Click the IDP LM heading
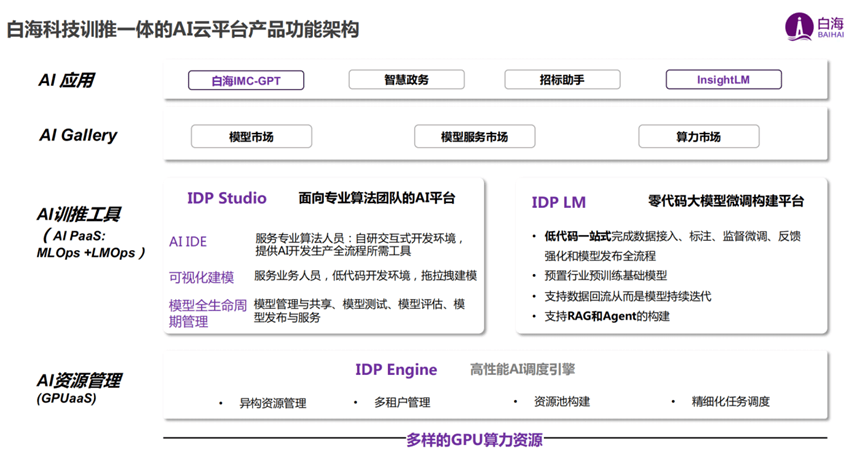This screenshot has width=865, height=458. 559,202
